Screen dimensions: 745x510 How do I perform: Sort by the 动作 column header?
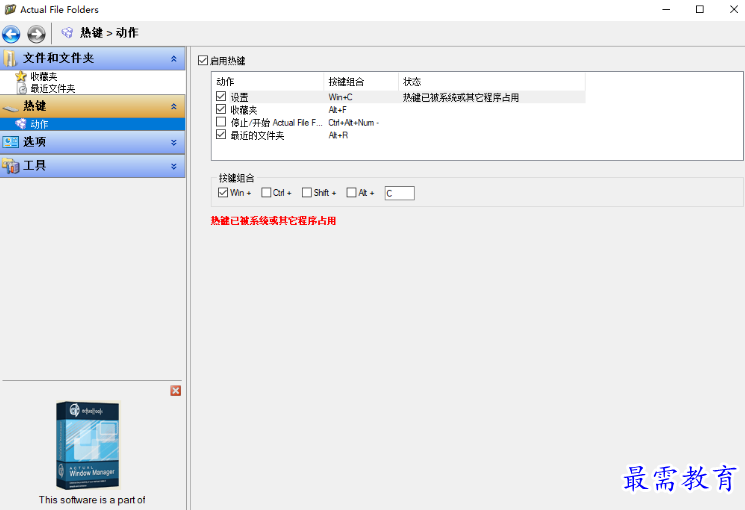pyautogui.click(x=268, y=82)
